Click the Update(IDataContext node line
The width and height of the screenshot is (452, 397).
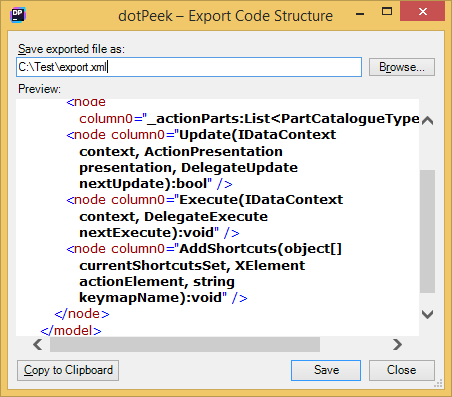point(201,135)
